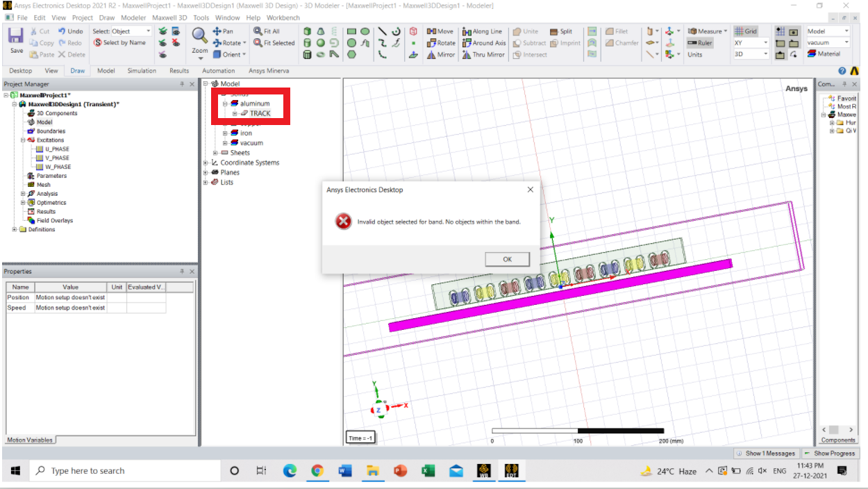
Task: Select the Motion Variables tab
Action: (x=29, y=440)
